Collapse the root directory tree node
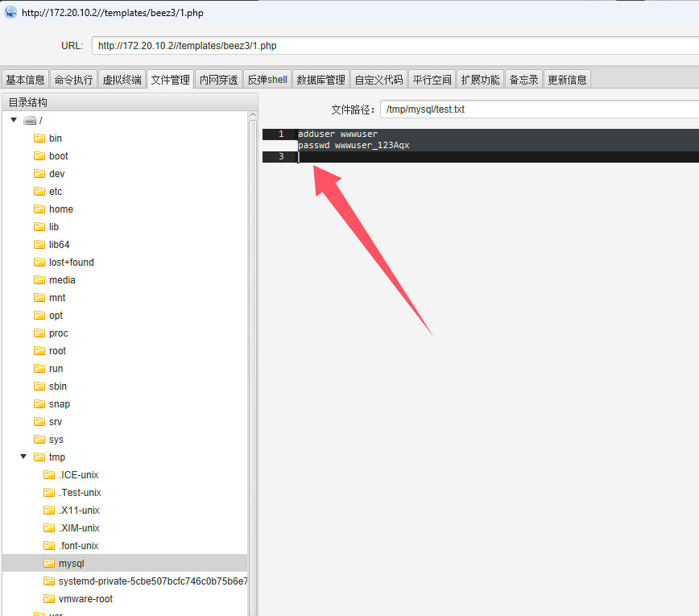The height and width of the screenshot is (616, 699). tap(14, 120)
